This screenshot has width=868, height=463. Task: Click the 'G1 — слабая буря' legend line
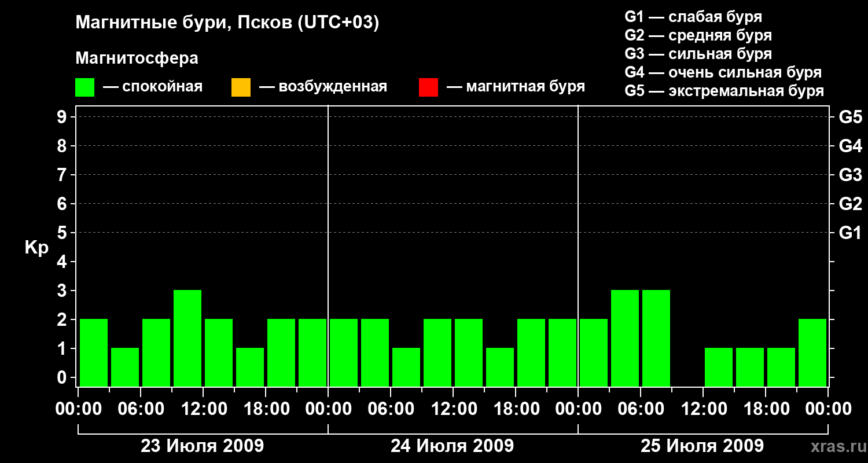693,17
